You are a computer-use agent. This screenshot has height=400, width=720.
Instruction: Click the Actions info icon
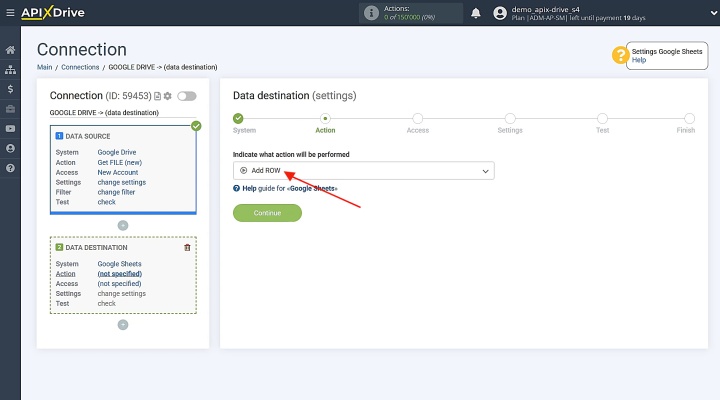371,13
